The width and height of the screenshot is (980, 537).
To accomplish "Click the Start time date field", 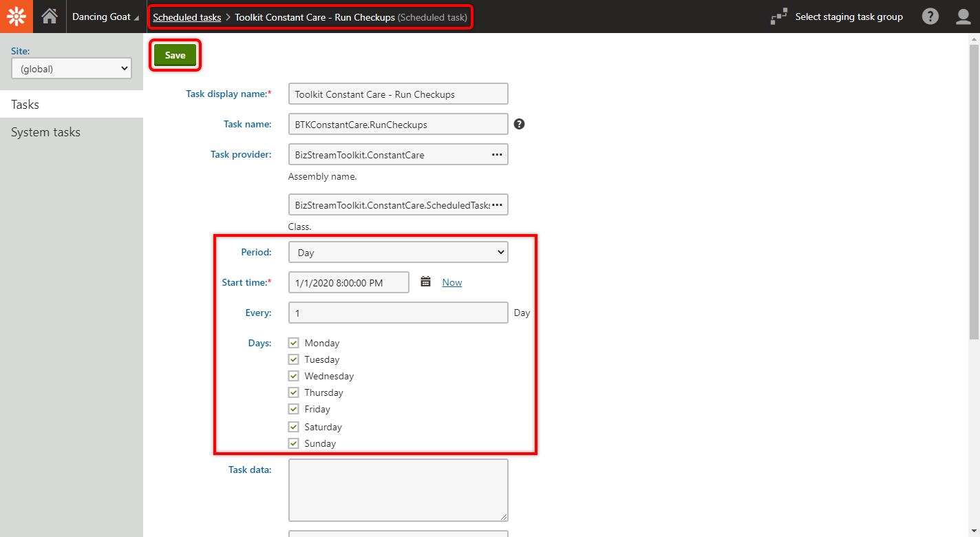I will click(349, 282).
